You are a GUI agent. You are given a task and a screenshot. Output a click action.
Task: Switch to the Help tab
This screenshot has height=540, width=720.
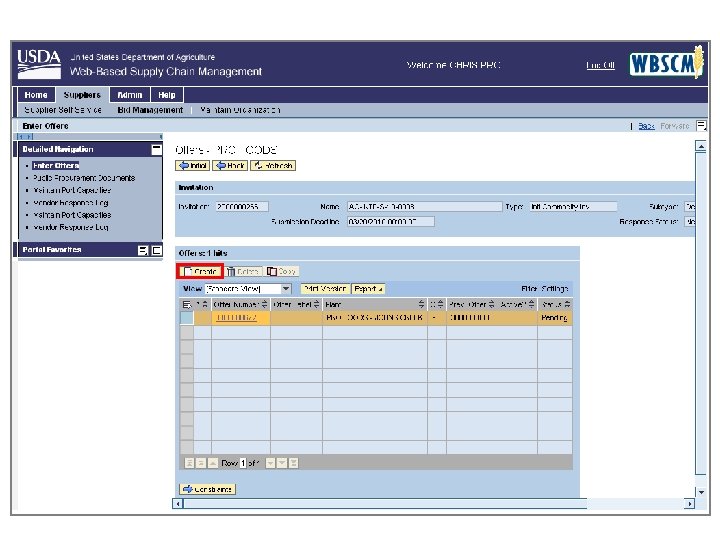(167, 95)
